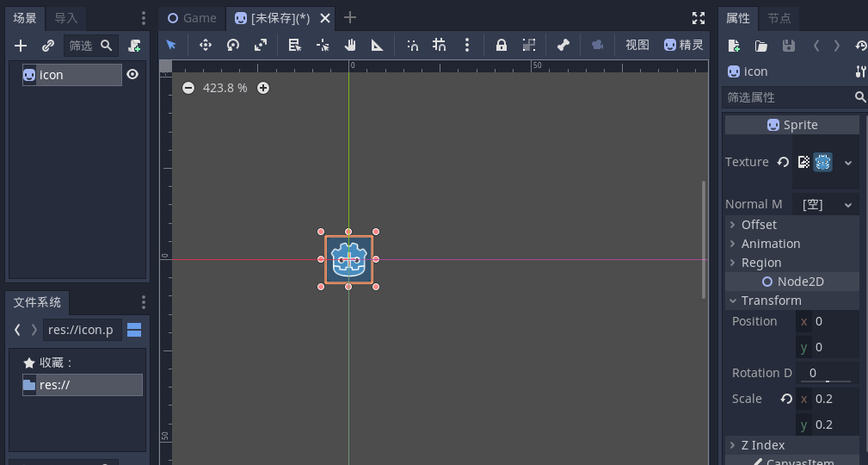Screen dimensions: 868x465
Task: Expand the Region section
Action: coord(791,263)
